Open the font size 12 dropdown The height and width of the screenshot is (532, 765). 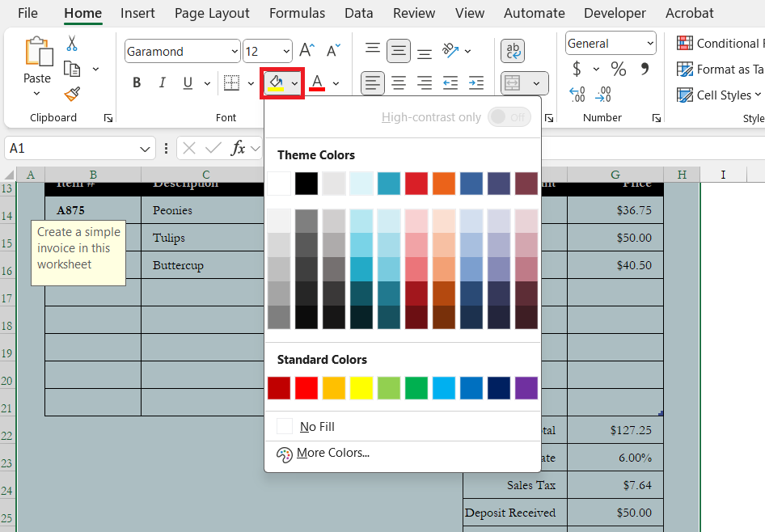tap(286, 51)
